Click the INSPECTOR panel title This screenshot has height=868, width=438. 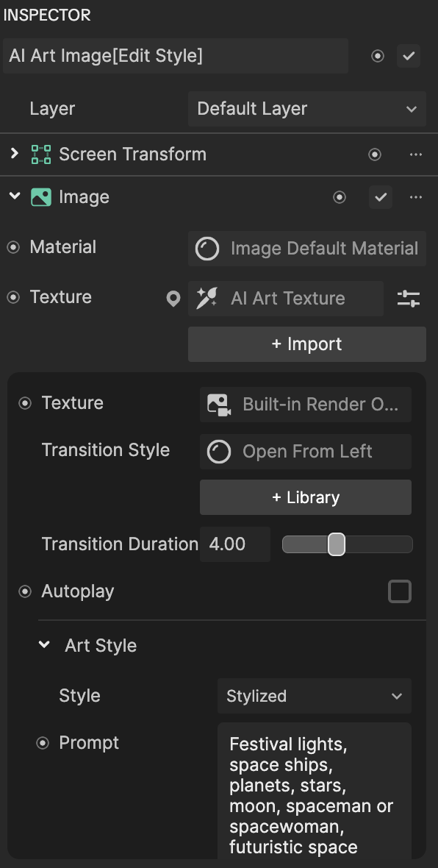47,15
